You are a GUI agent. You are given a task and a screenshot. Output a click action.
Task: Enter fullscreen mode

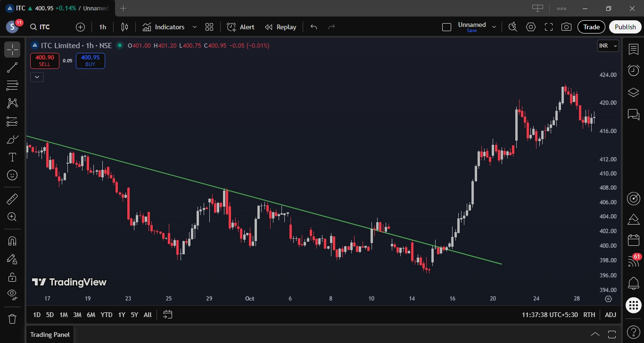click(x=549, y=27)
